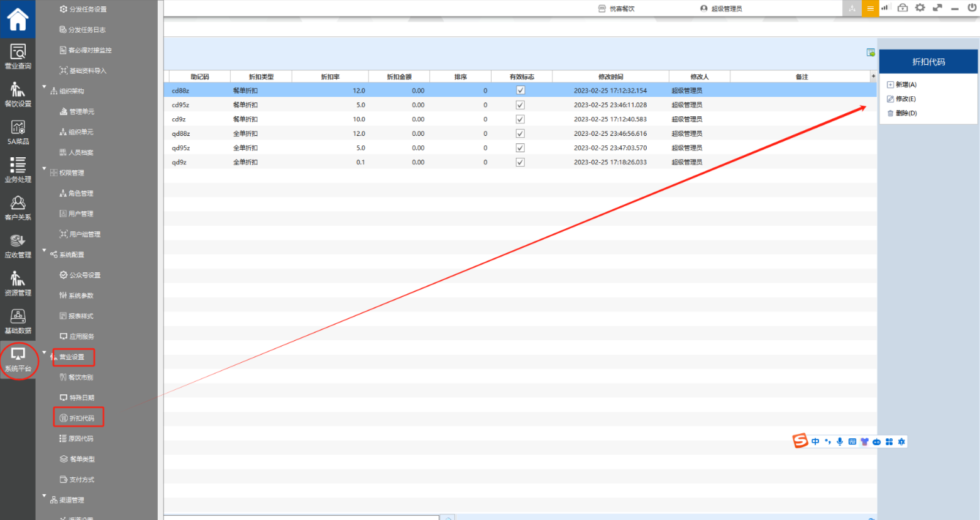Select the 客户关系 sidebar icon

pyautogui.click(x=18, y=207)
